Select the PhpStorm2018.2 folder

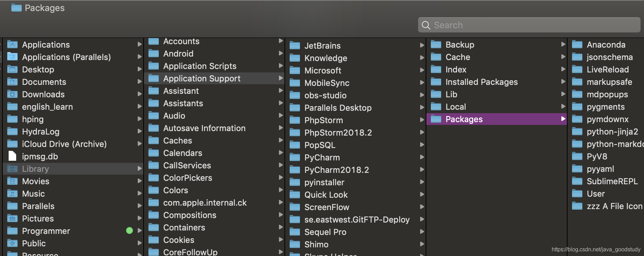(x=355, y=132)
